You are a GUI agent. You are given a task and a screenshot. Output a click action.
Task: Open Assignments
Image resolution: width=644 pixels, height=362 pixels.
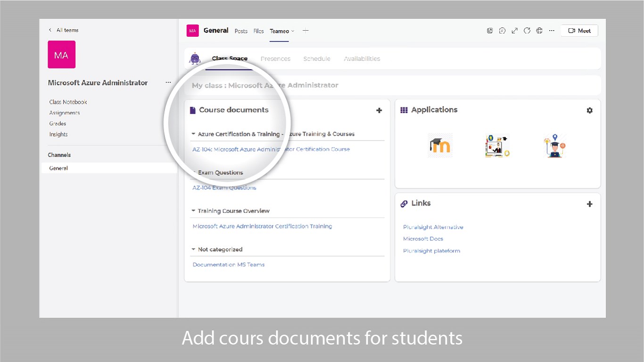(x=65, y=113)
